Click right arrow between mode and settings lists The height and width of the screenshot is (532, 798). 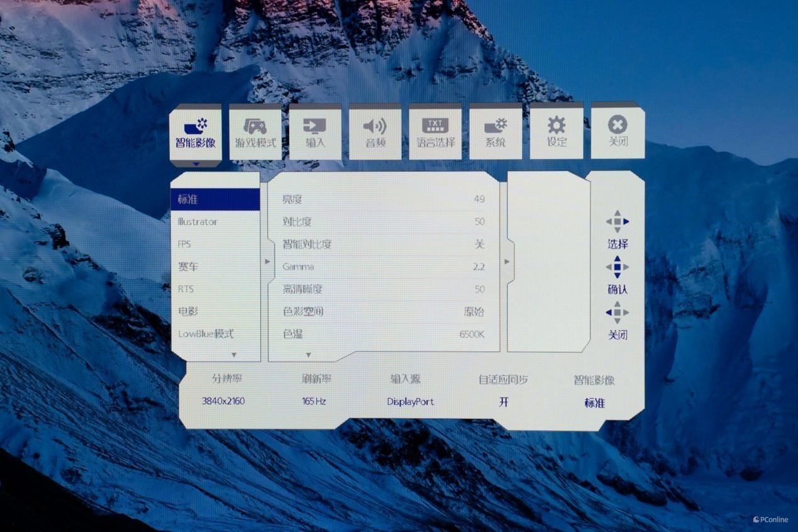[x=267, y=261]
